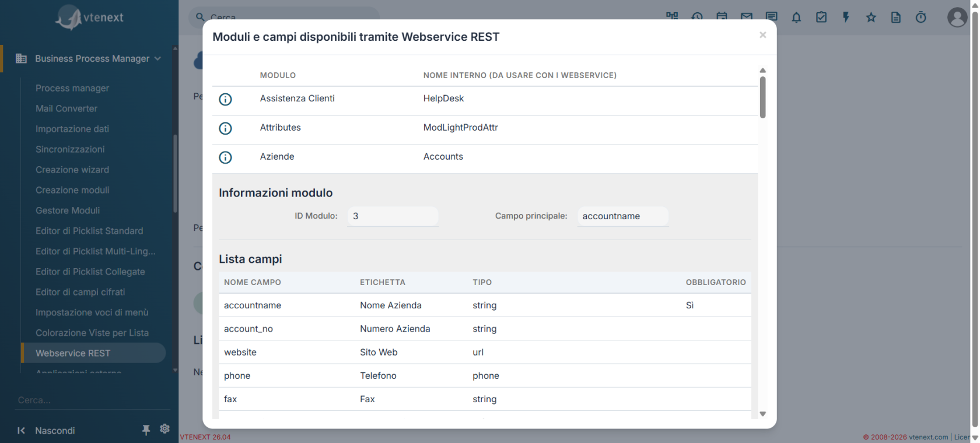
Task: Expand the Business Process Manager dropdown
Action: pyautogui.click(x=157, y=58)
